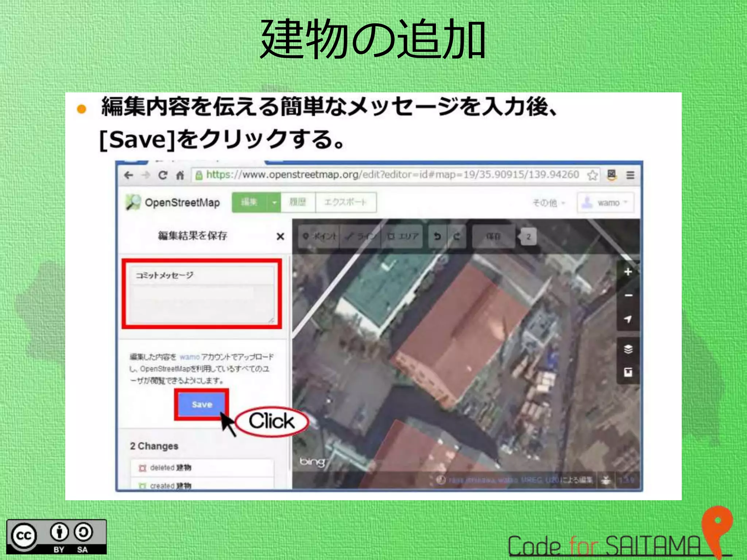The width and height of the screenshot is (747, 560).
Task: Zoom out with the minus icon
Action: pos(628,295)
